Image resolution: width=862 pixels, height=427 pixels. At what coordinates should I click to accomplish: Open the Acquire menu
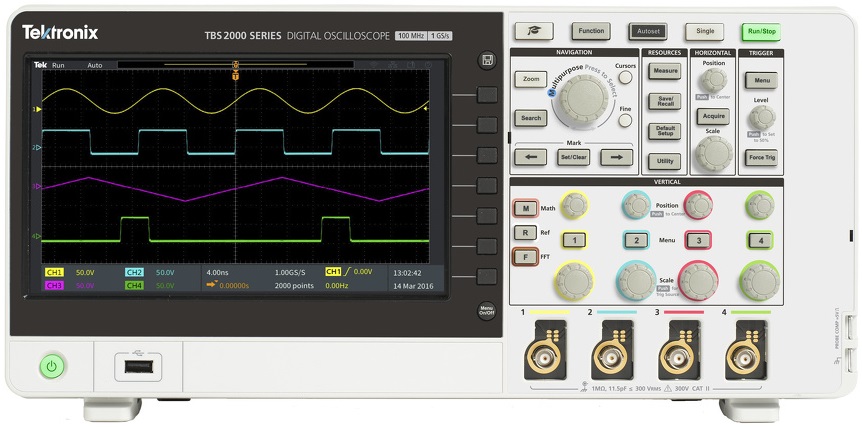(714, 117)
